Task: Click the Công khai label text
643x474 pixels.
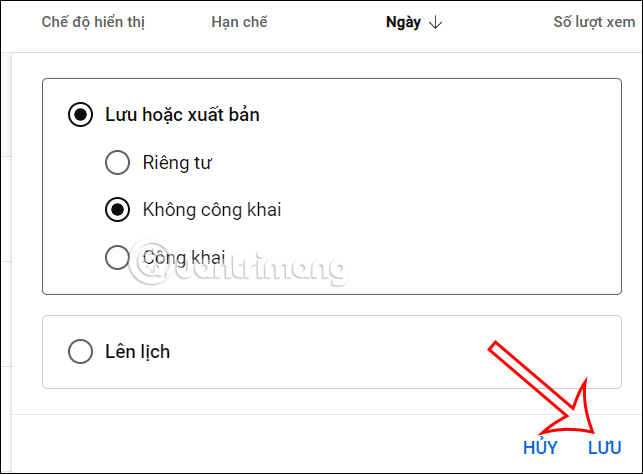Action: click(184, 258)
